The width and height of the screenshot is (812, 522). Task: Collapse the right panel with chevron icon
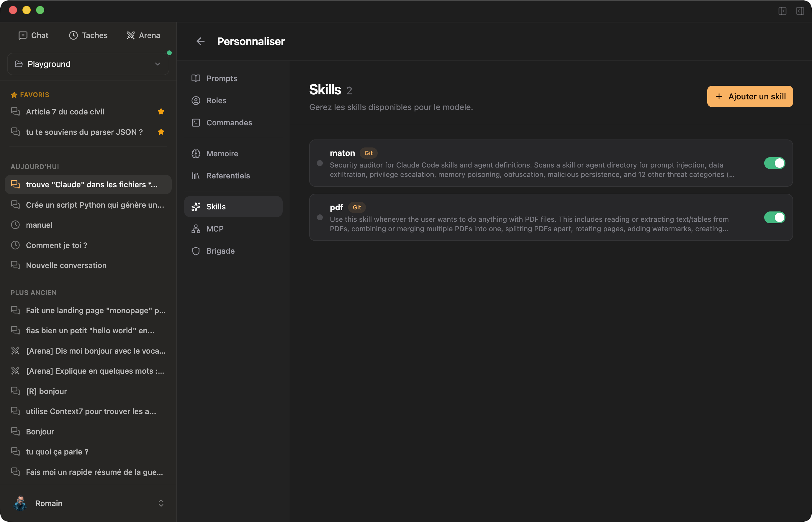click(800, 11)
